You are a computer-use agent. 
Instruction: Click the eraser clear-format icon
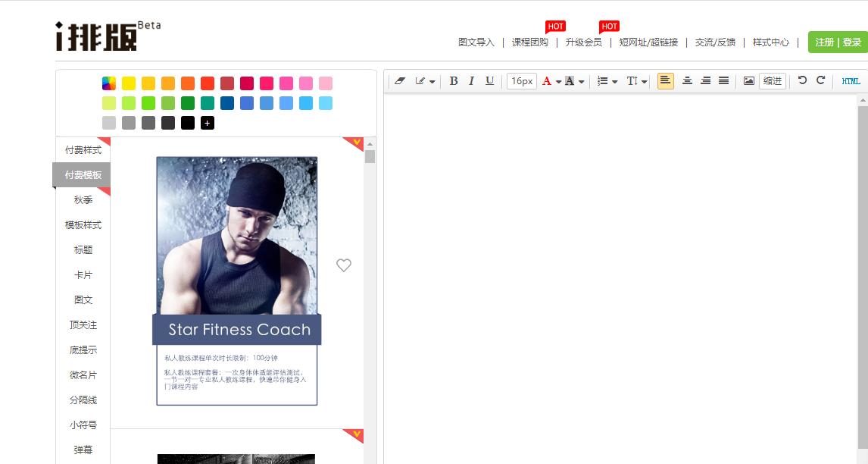pos(401,81)
